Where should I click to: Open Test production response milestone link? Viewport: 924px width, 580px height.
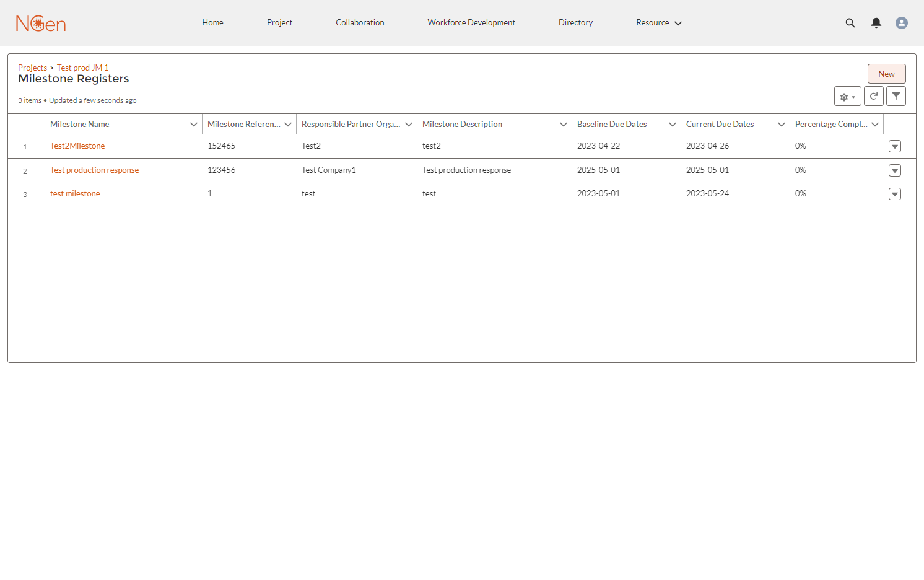(94, 170)
